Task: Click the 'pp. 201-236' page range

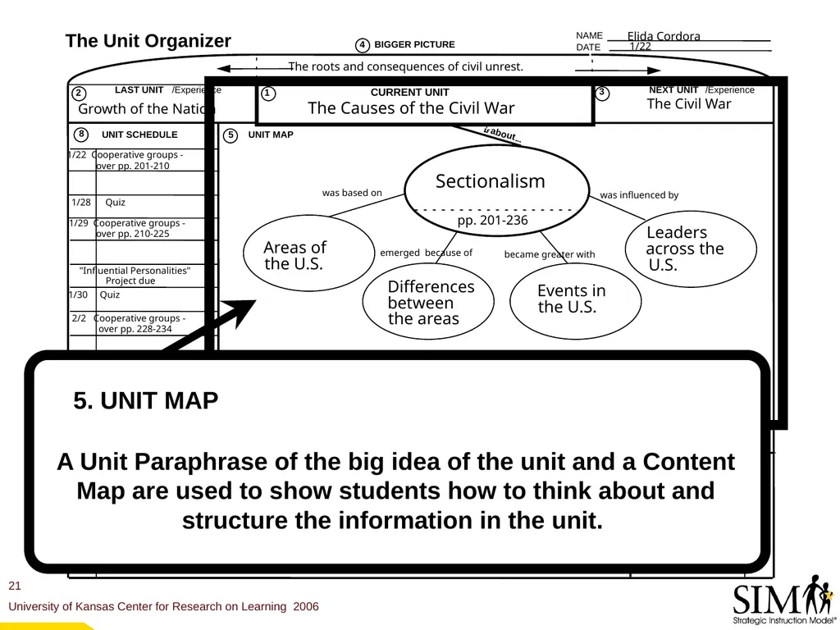Action: point(492,220)
